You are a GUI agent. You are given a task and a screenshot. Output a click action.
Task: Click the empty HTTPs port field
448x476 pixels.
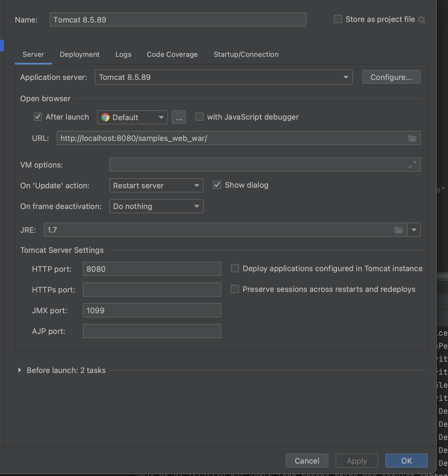[x=152, y=290]
